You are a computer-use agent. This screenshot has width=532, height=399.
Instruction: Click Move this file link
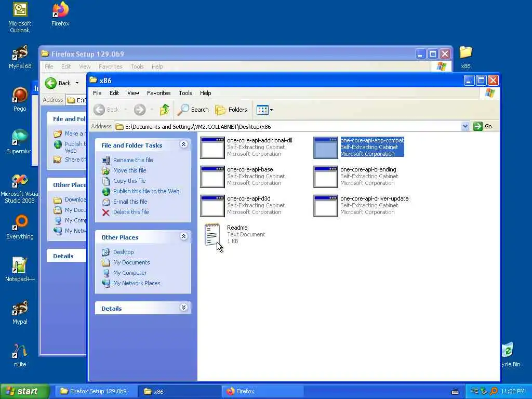pos(129,170)
